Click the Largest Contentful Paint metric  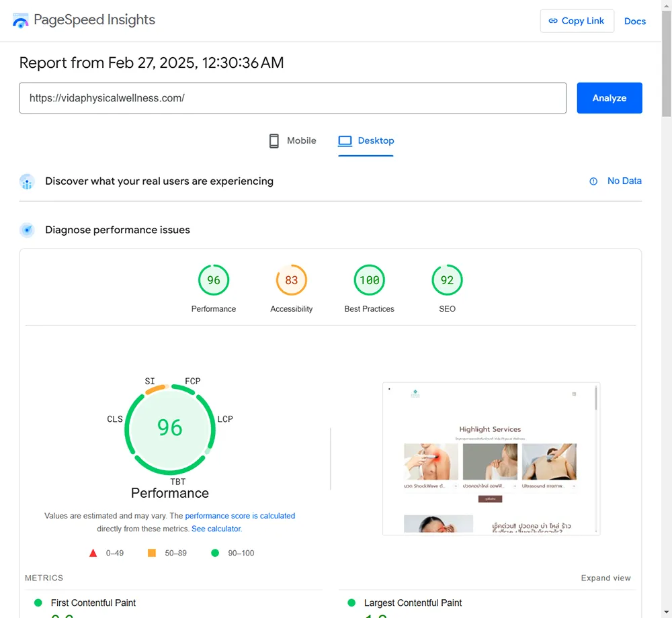(x=413, y=603)
